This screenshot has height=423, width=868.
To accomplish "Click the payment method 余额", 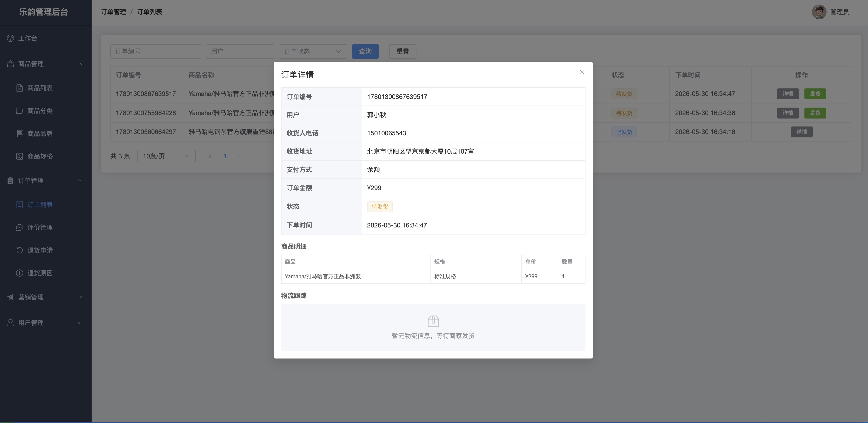I will (x=373, y=170).
